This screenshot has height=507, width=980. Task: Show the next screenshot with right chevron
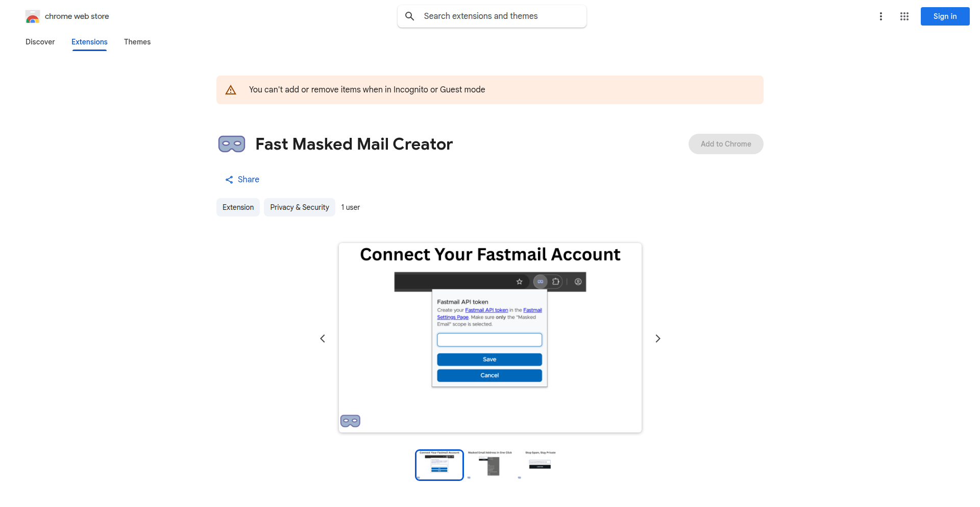pos(657,339)
